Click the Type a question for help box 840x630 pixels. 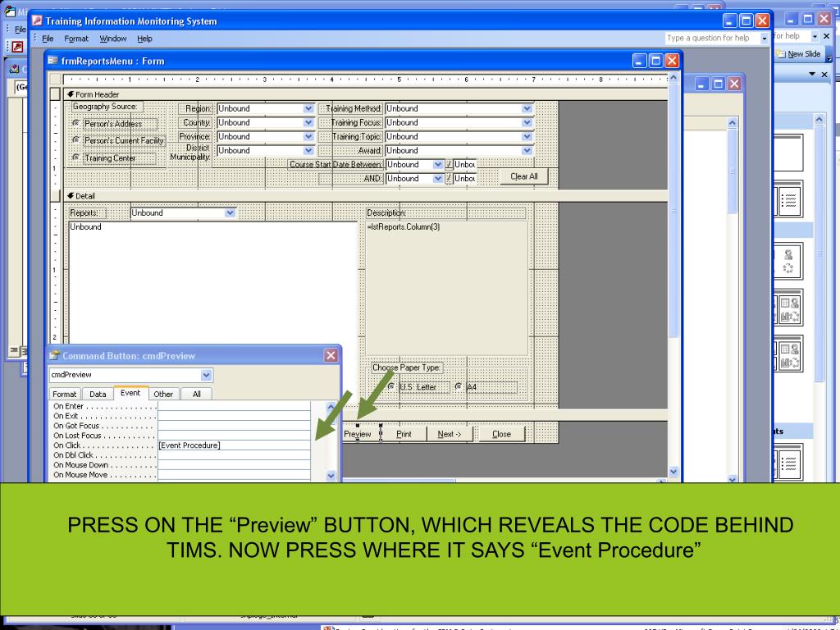(x=713, y=38)
